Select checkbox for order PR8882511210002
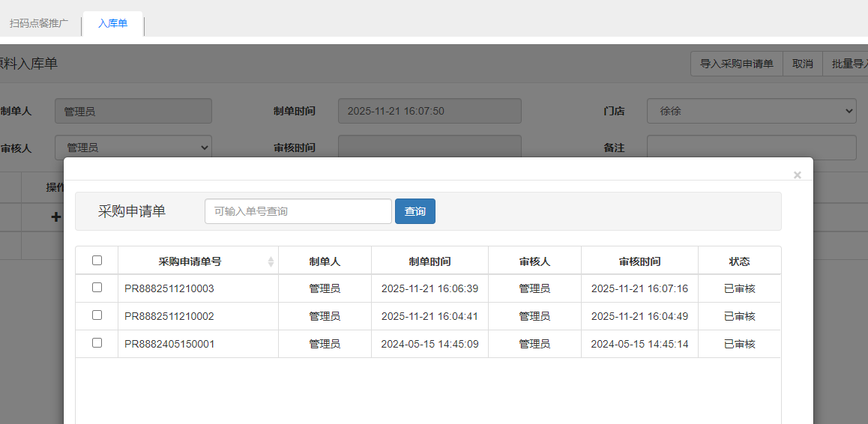This screenshot has height=424, width=868. (x=97, y=315)
